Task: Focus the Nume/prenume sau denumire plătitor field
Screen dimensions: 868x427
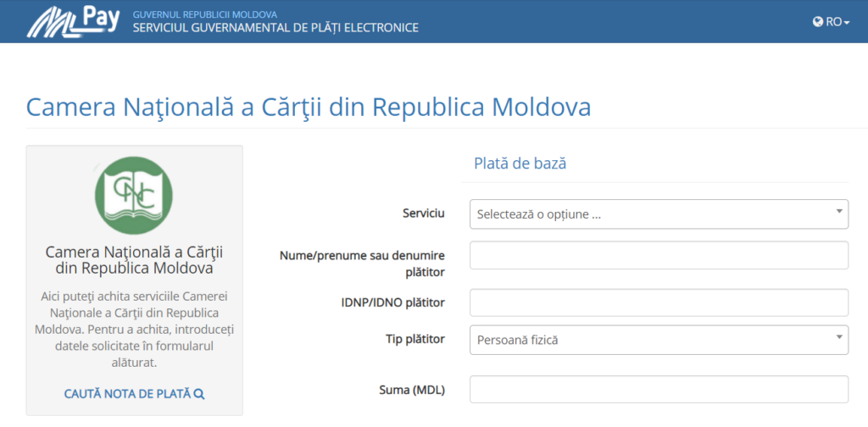Action: click(659, 255)
